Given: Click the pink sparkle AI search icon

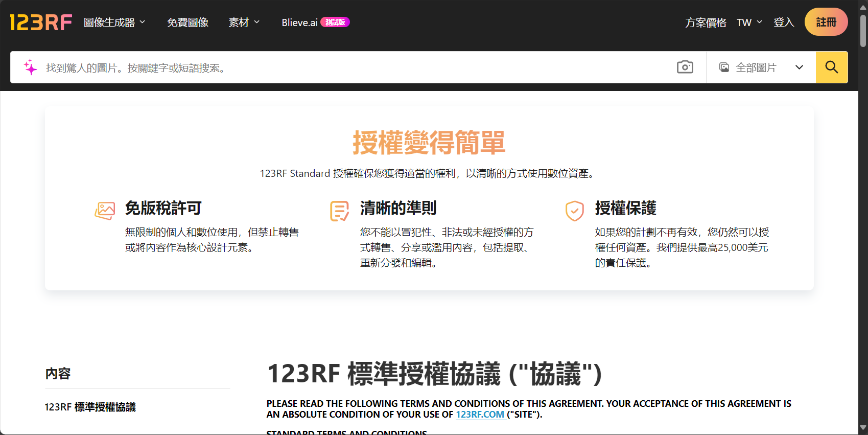Looking at the screenshot, I should [30, 67].
